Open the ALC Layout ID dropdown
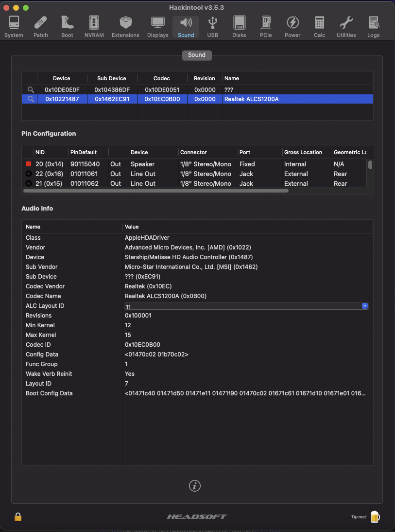The width and height of the screenshot is (395, 532). coord(364,306)
